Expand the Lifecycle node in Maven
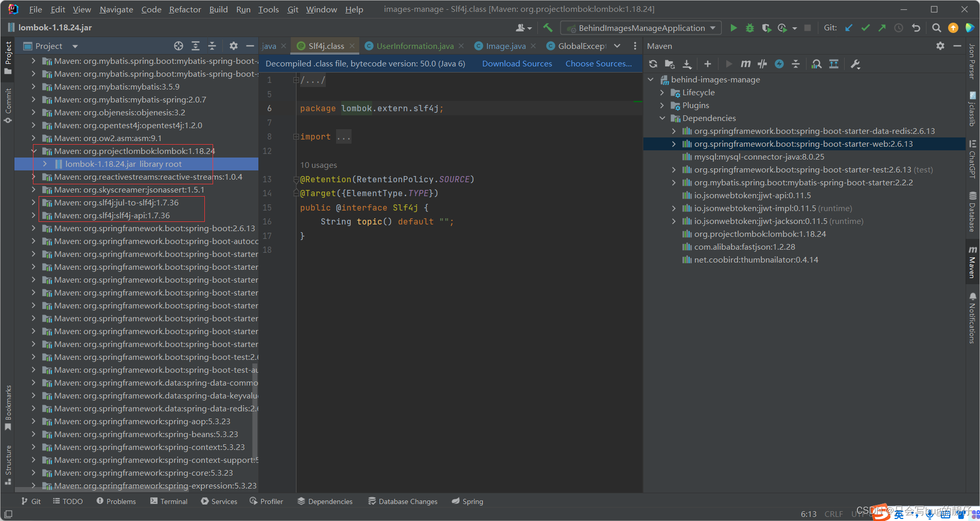Viewport: 980px width, 521px height. point(662,93)
